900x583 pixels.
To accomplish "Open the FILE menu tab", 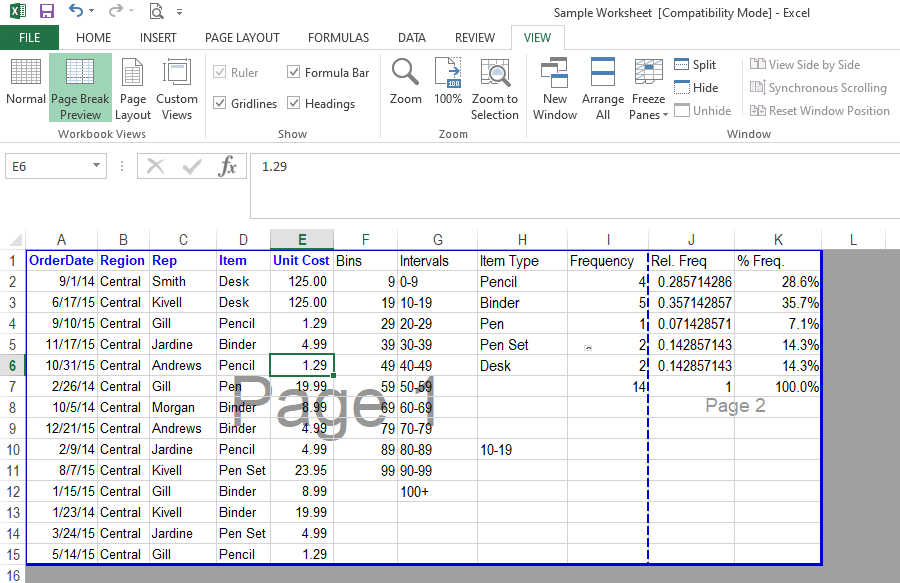I will [x=29, y=38].
